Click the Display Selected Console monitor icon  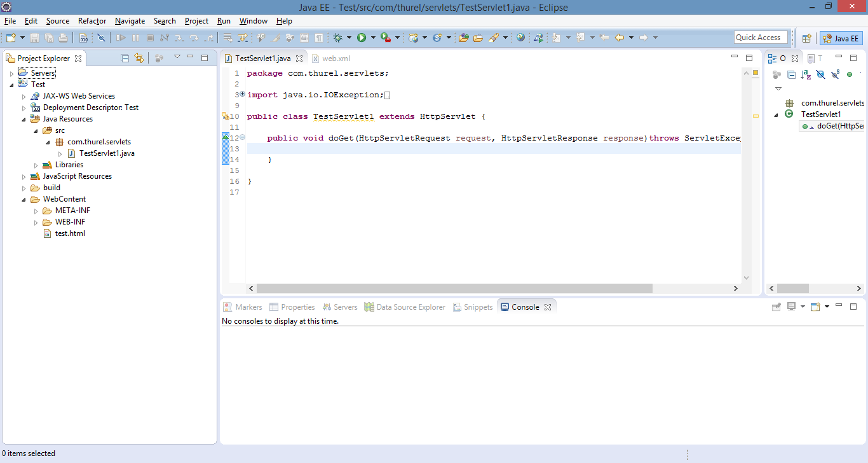[792, 307]
